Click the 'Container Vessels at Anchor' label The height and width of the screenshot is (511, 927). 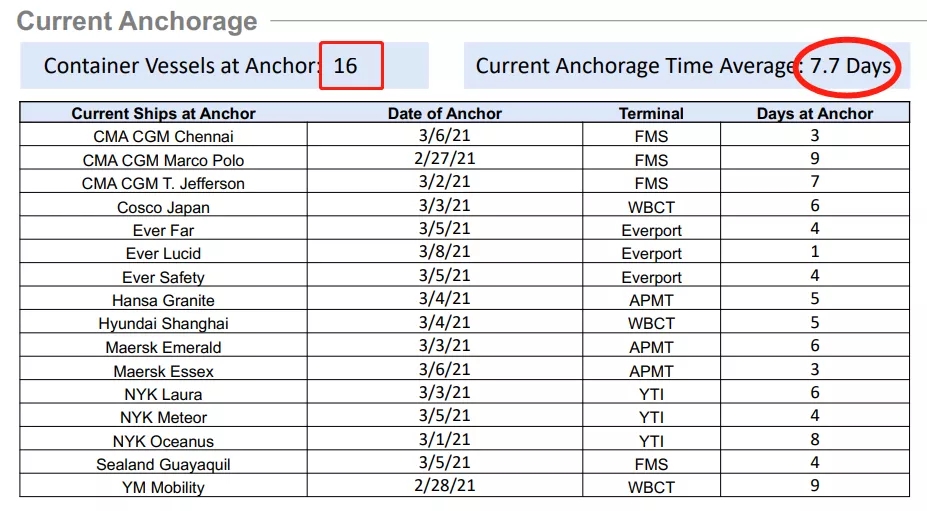point(180,66)
